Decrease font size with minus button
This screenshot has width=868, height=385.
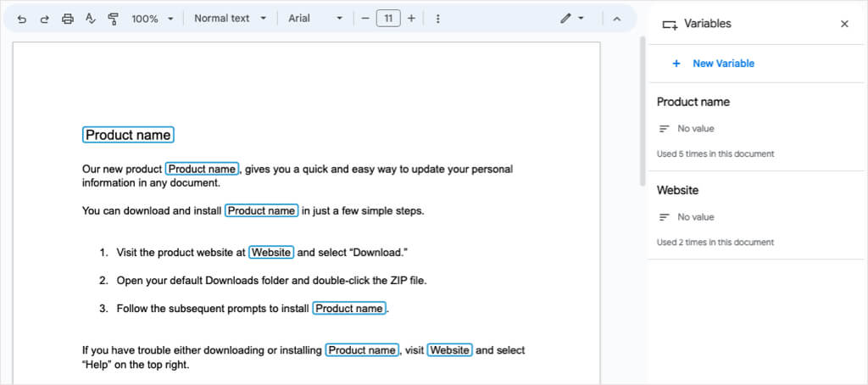click(365, 19)
